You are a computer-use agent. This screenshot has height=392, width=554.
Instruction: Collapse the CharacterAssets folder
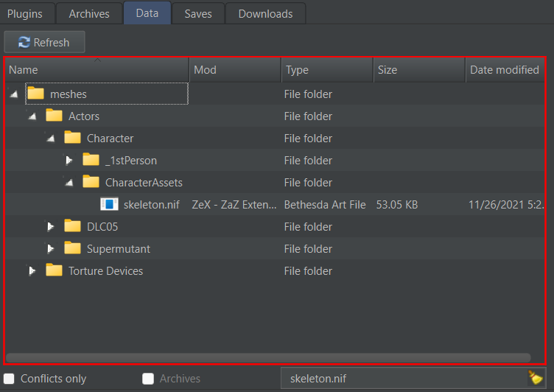(x=69, y=183)
